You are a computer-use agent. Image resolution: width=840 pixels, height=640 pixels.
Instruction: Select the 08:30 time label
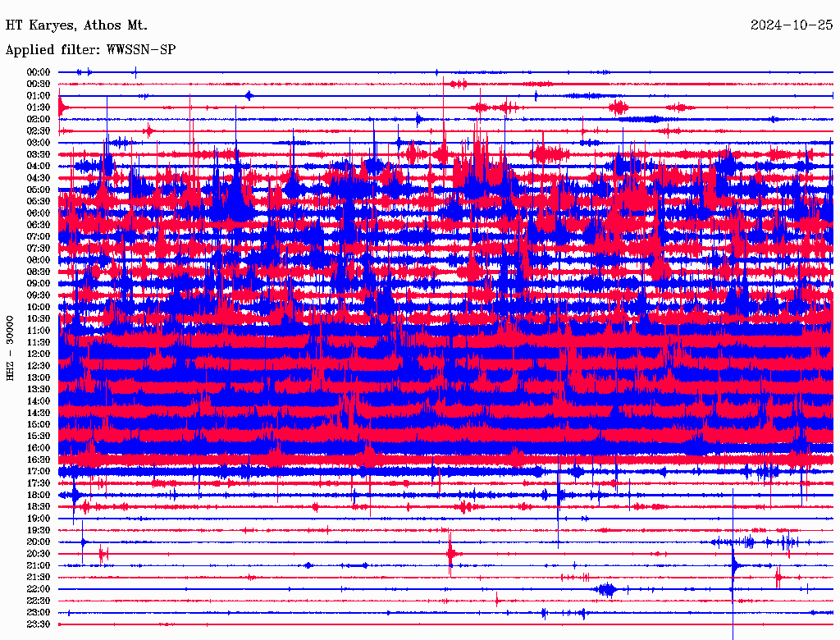coord(39,272)
